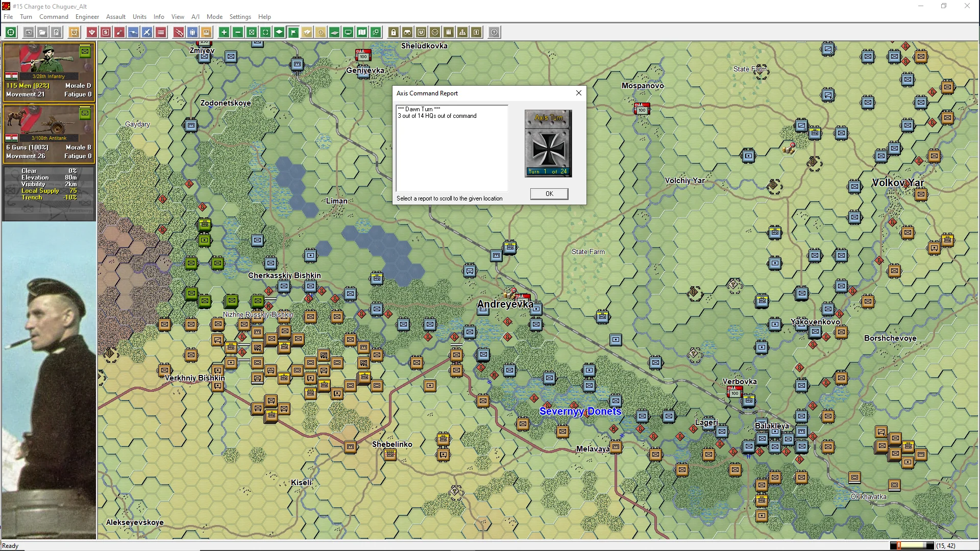980x551 pixels.
Task: Expand the Settings menu
Action: tap(240, 17)
